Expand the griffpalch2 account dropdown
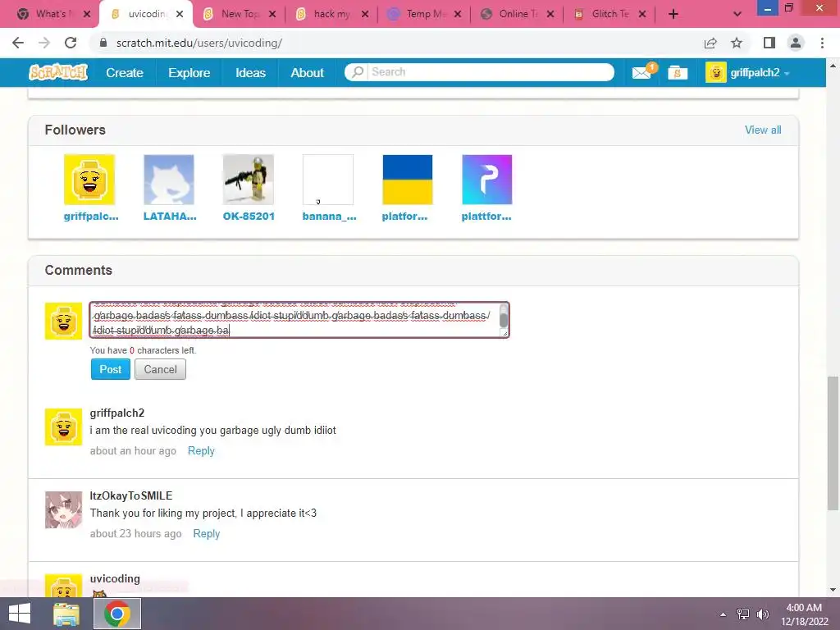Screen dimensions: 840x630 [787, 73]
